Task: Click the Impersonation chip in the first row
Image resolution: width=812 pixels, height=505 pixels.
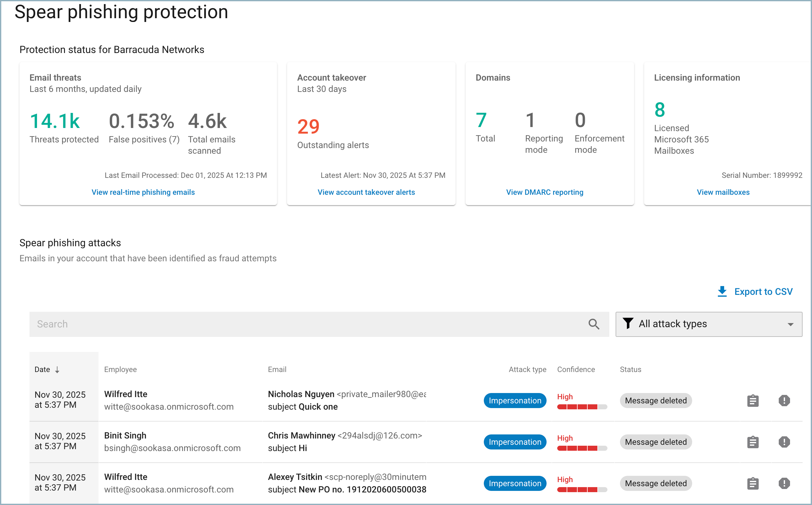Action: tap(515, 401)
